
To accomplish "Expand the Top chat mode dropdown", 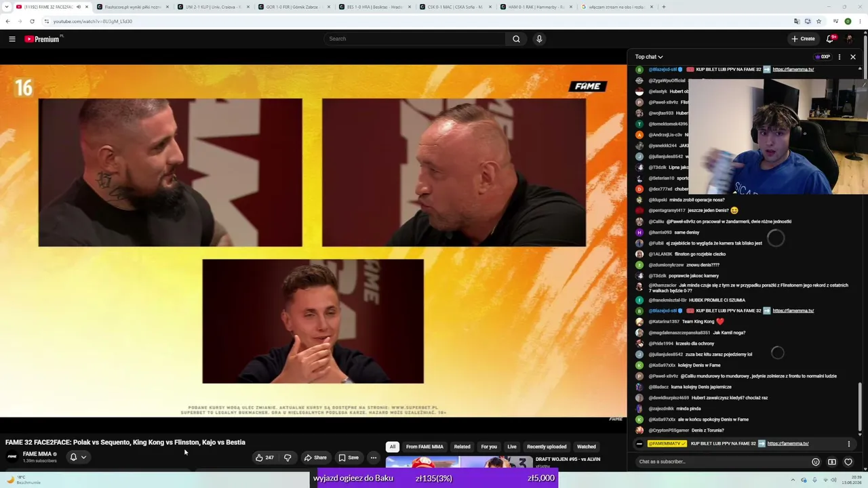I will [x=649, y=57].
